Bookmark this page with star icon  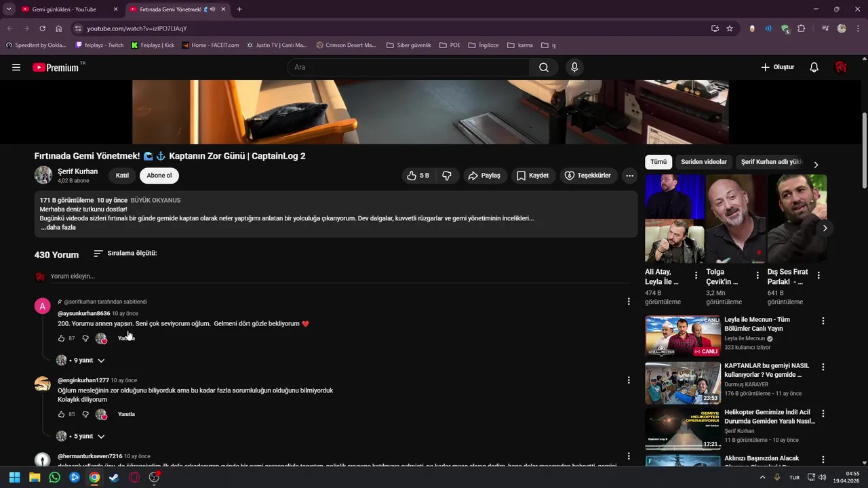coord(730,28)
